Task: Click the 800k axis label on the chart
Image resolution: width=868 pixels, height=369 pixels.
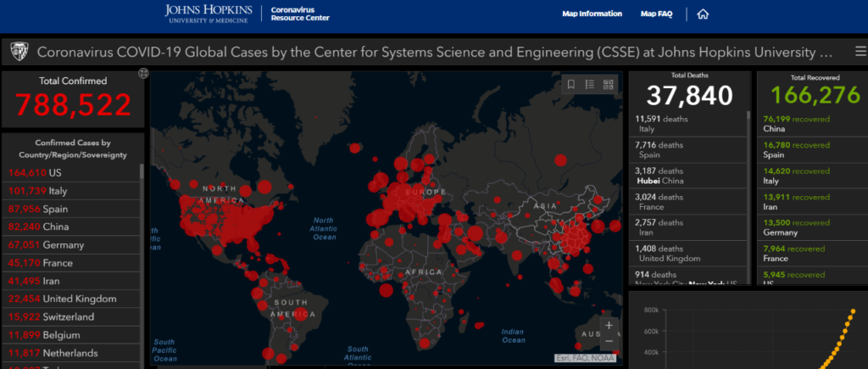Action: click(651, 310)
